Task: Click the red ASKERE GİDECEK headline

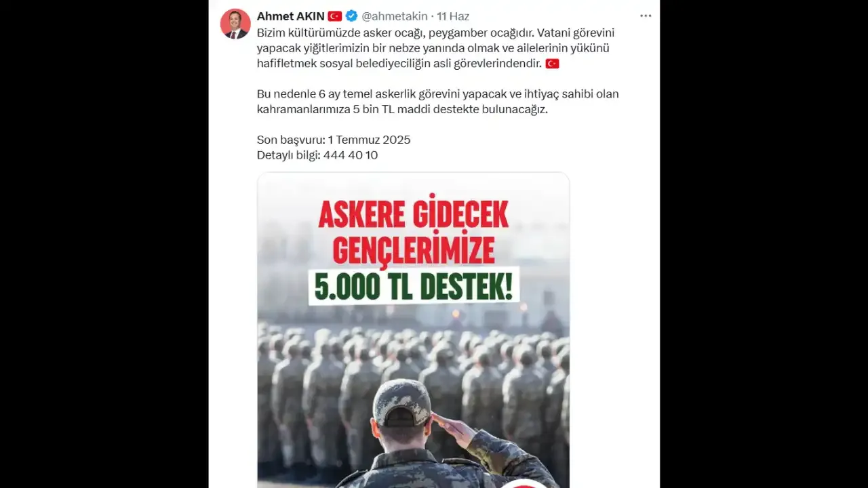Action: pos(414,216)
